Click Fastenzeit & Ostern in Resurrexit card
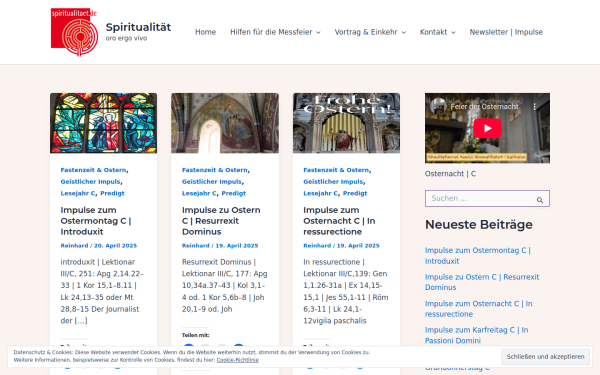 click(x=215, y=170)
